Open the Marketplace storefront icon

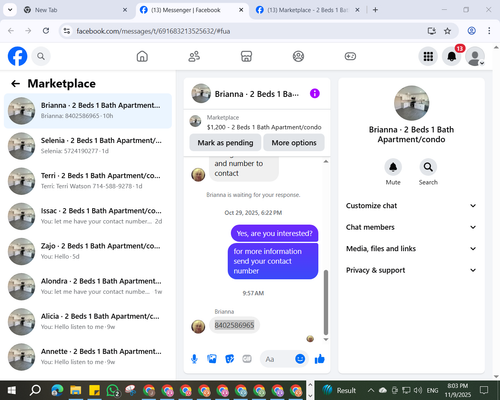[x=246, y=56]
